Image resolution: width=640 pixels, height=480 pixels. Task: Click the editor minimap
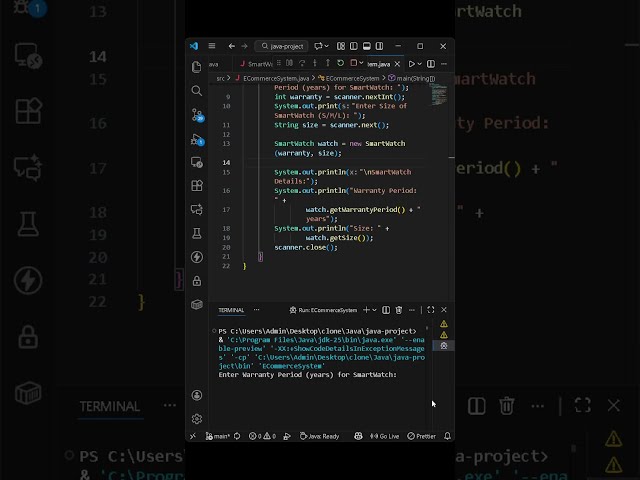pyautogui.click(x=439, y=94)
